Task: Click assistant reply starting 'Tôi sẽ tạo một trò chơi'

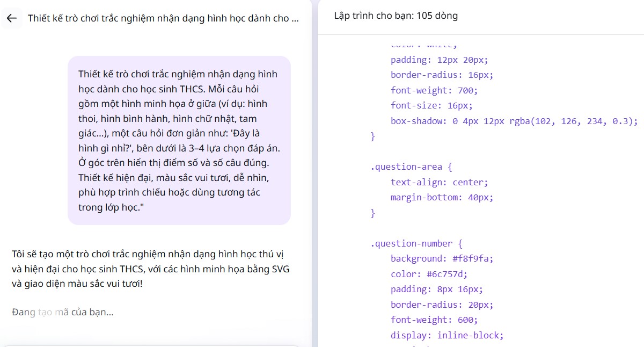Action: click(x=151, y=269)
